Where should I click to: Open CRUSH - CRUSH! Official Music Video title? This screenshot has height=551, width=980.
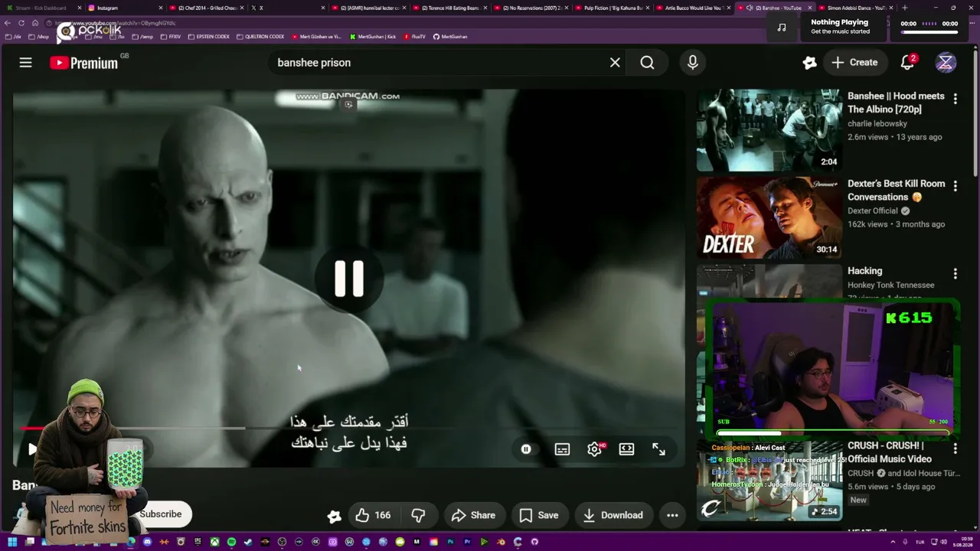[890, 452]
